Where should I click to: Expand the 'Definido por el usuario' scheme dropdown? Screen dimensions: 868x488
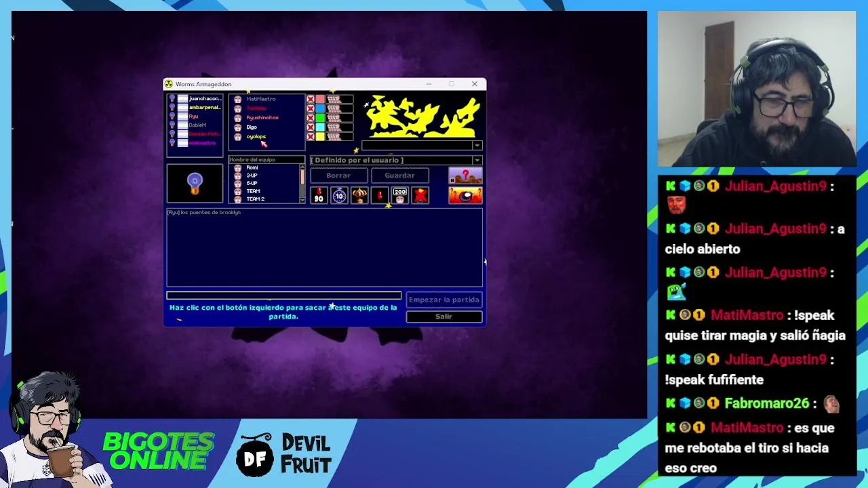pos(477,161)
